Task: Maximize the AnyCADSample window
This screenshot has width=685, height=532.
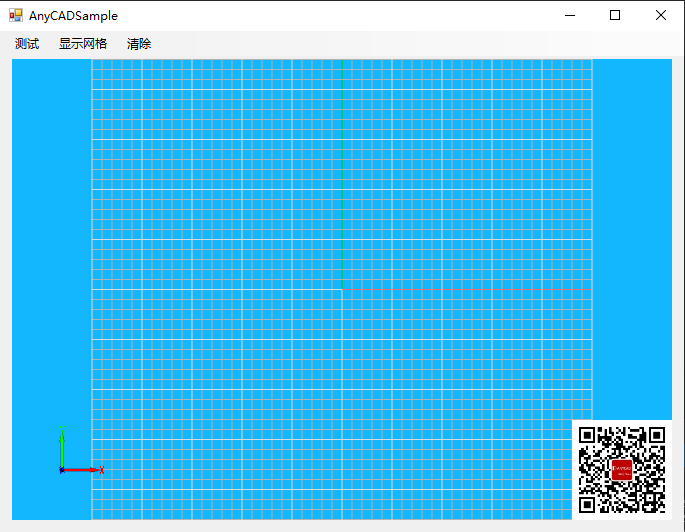Action: click(x=615, y=15)
